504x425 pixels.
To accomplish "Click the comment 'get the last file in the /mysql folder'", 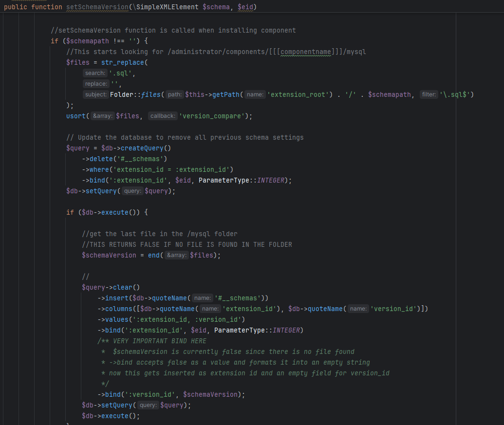I will click(x=159, y=234).
